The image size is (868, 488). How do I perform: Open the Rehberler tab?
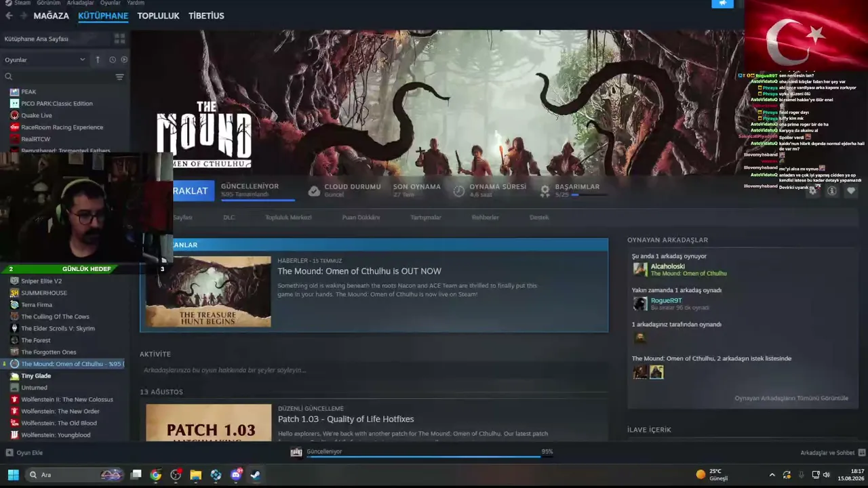(486, 218)
